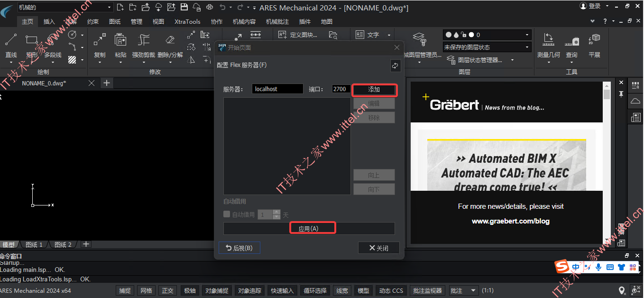Image resolution: width=644 pixels, height=298 pixels.
Task: Toggle Polar (极轴) in the status bar
Action: (189, 290)
